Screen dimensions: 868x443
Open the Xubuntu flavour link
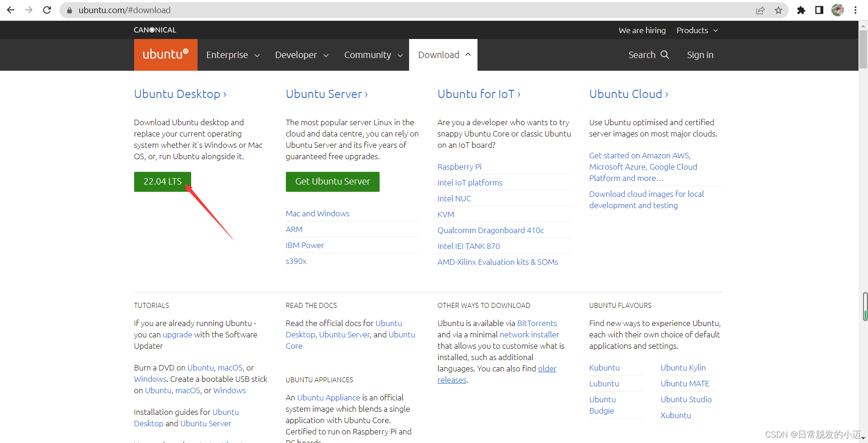(676, 415)
